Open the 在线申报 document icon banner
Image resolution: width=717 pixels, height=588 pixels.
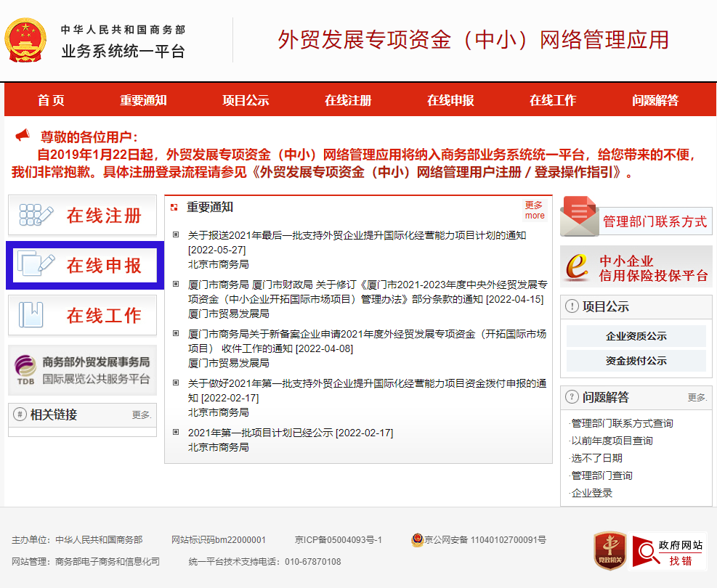[36, 265]
